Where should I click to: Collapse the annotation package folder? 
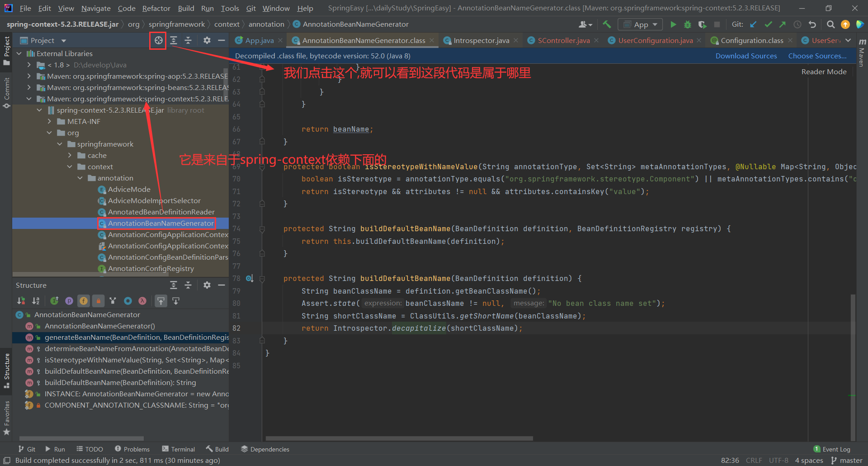(x=80, y=178)
